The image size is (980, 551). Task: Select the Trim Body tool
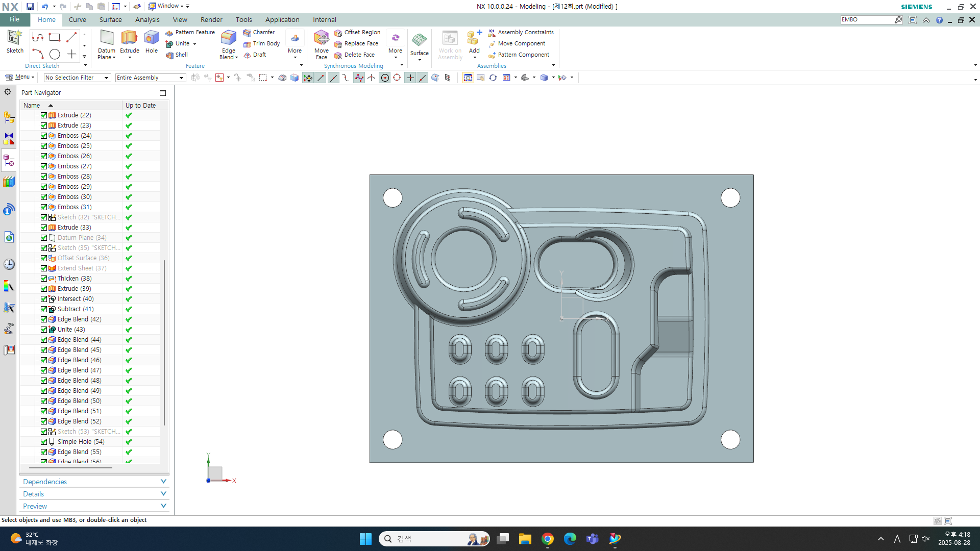(x=266, y=43)
